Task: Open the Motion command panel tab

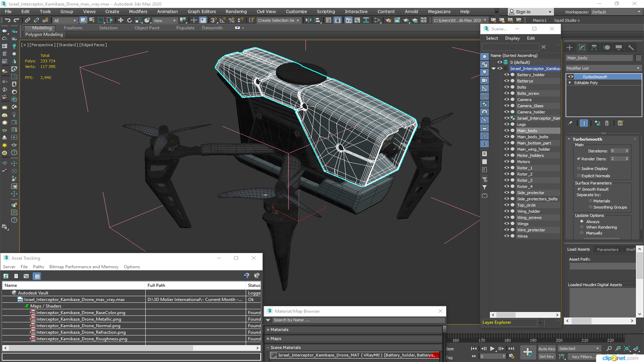Action: point(606,47)
